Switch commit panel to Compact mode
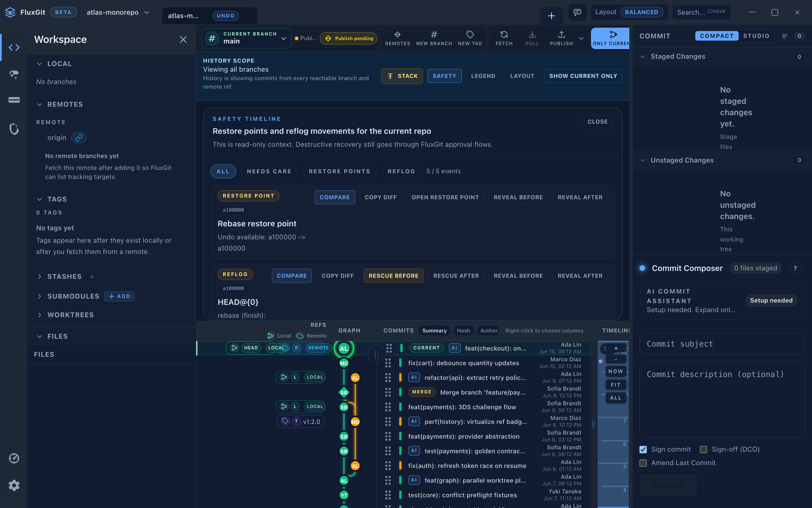 pyautogui.click(x=717, y=36)
